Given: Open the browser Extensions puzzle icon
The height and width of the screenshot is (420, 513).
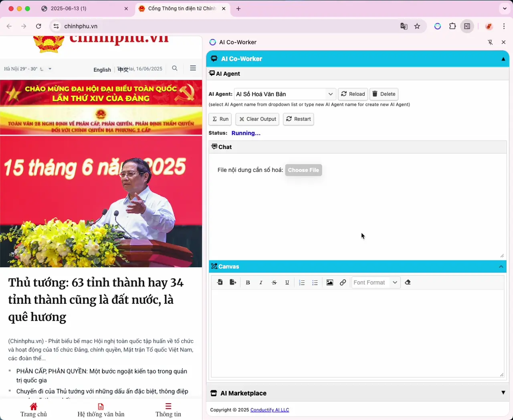Looking at the screenshot, I should pos(452,26).
